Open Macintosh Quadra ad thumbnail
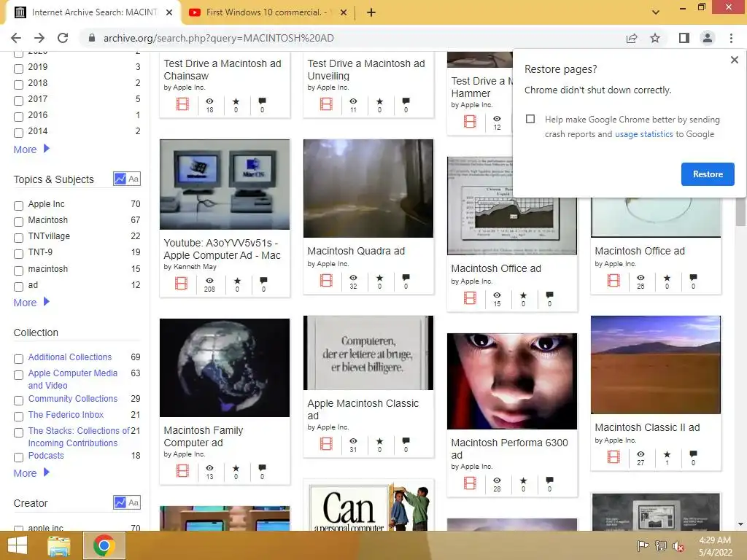Viewport: 747px width, 560px height. 368,189
